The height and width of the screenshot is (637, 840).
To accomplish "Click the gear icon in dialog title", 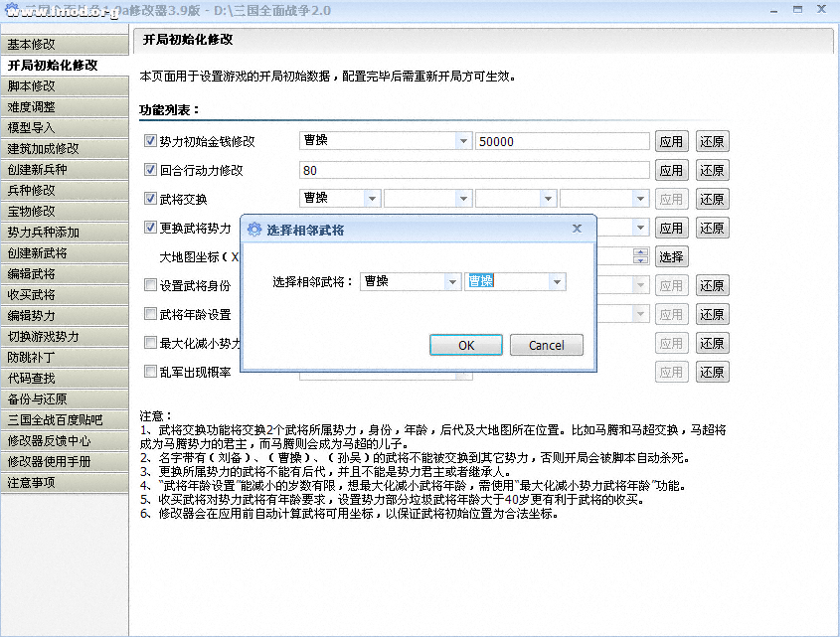I will [x=254, y=230].
